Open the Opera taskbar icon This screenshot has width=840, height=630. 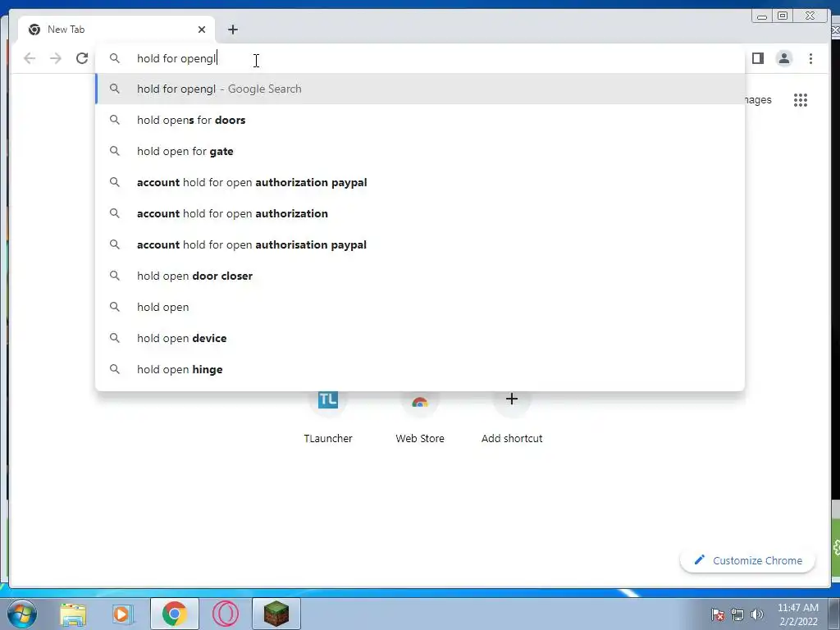click(226, 614)
